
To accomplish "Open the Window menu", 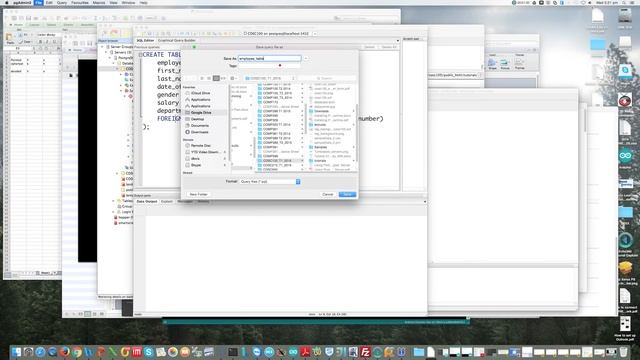I will (x=128, y=2).
